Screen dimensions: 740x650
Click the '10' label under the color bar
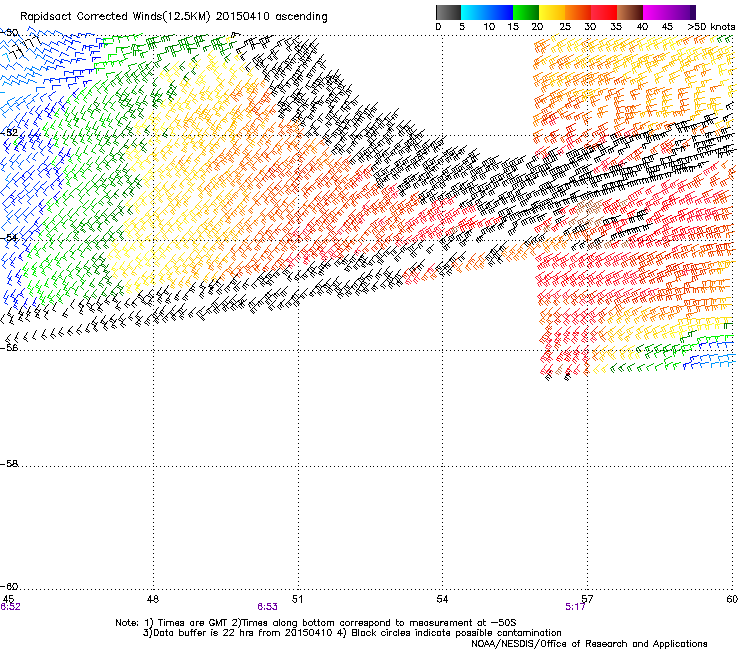pyautogui.click(x=489, y=27)
